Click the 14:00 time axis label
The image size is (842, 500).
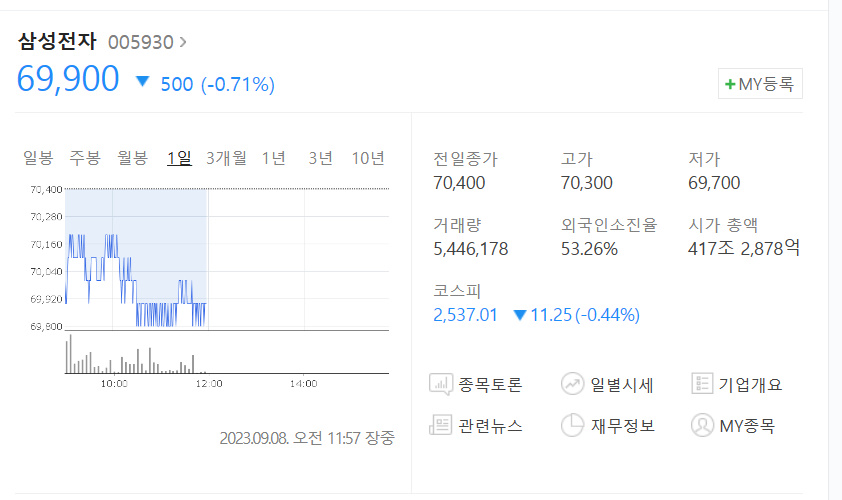[303, 383]
